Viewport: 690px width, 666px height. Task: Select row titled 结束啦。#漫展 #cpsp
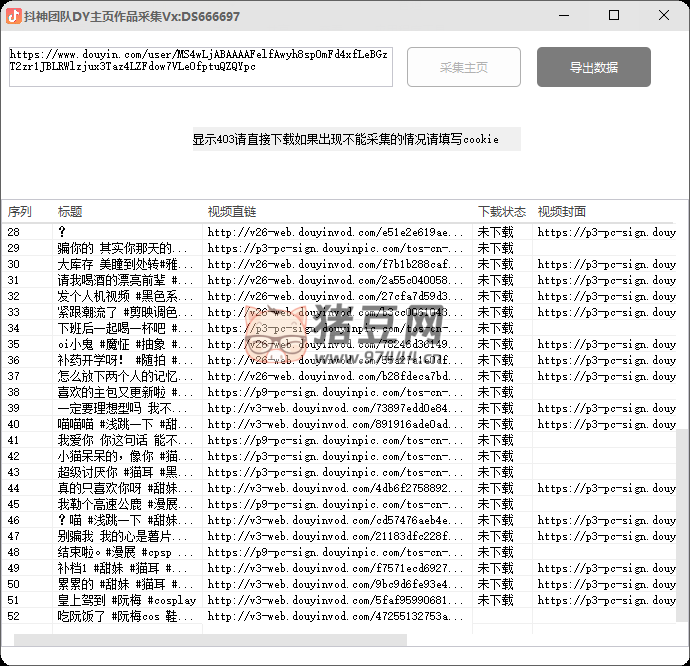tap(338, 552)
